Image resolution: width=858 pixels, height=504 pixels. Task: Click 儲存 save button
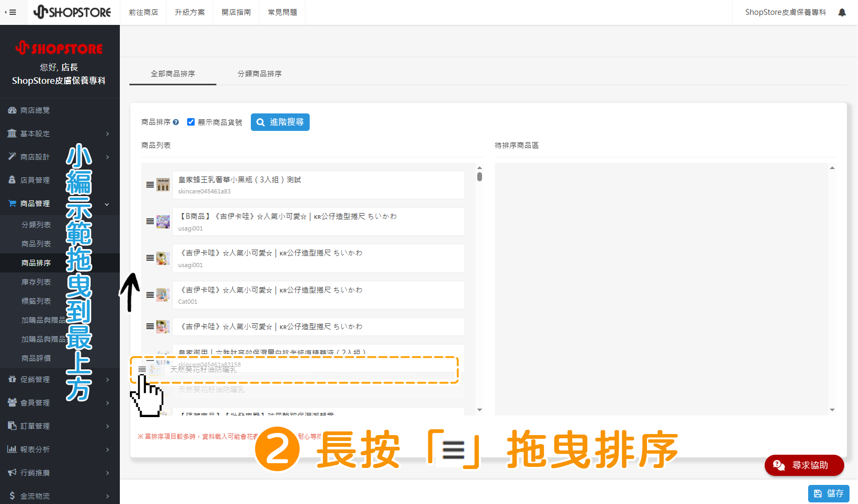point(829,493)
